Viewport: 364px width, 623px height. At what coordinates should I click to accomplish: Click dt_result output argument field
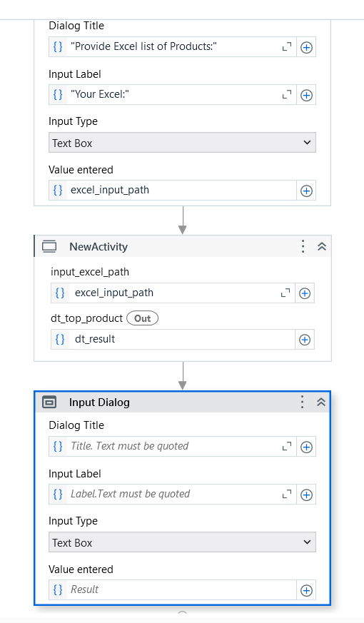click(x=183, y=339)
